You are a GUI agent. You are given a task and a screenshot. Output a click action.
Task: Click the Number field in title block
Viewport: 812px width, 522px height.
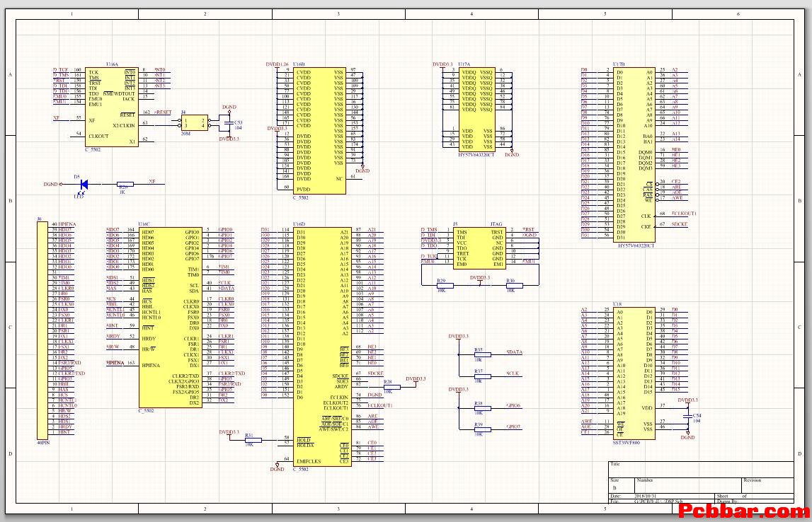[688, 486]
